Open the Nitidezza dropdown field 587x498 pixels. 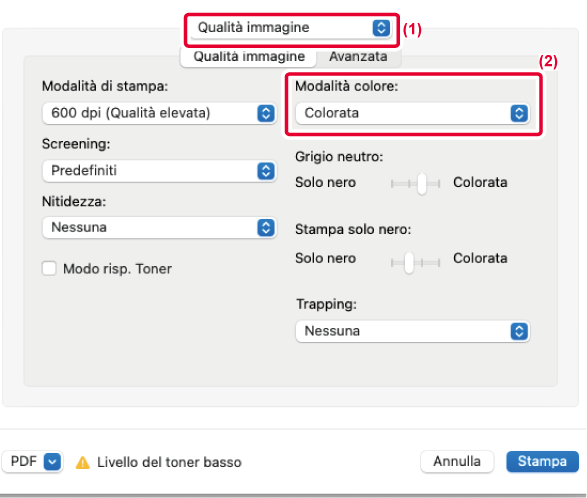point(159,227)
